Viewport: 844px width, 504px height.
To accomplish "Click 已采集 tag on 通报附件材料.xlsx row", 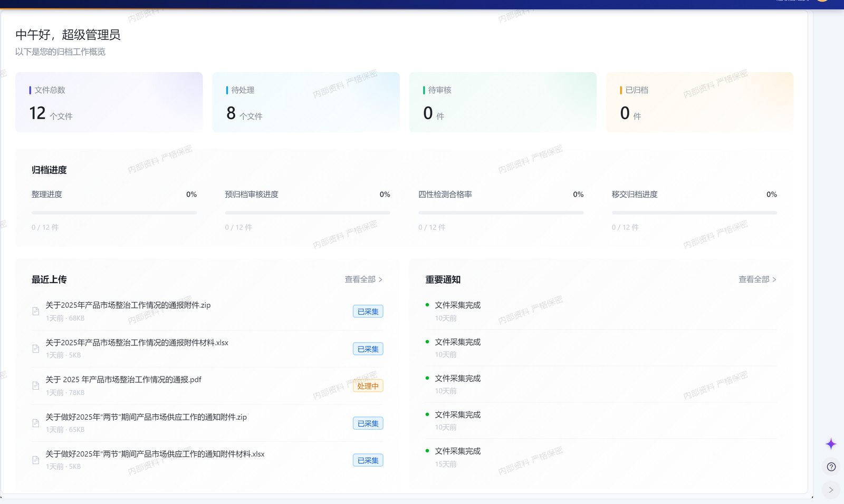I will pos(368,349).
